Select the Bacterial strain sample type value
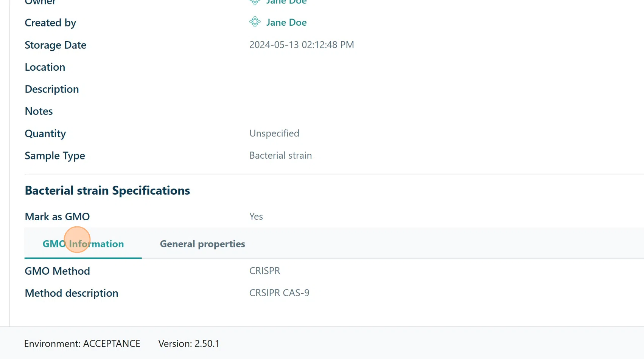Viewport: 644px width, 359px height. [280, 155]
